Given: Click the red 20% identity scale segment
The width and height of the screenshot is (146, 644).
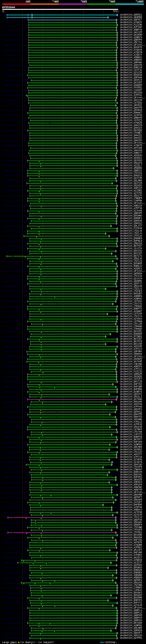Looking at the screenshot, I should [x=16, y=4].
